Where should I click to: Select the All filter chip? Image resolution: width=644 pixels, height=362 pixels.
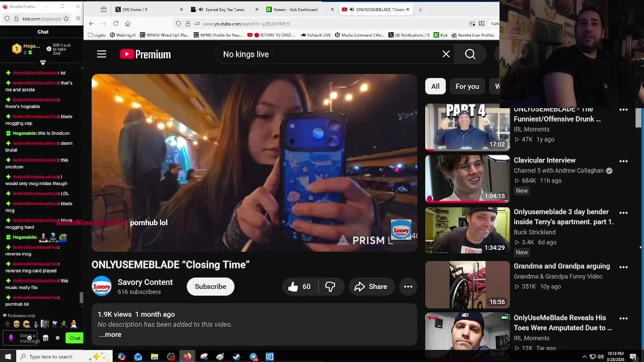click(x=435, y=86)
